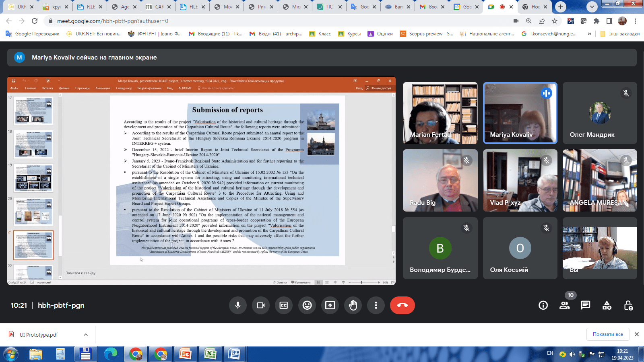Raise hand in the meeting
Viewport: 644px width, 362px height.
pyautogui.click(x=353, y=305)
